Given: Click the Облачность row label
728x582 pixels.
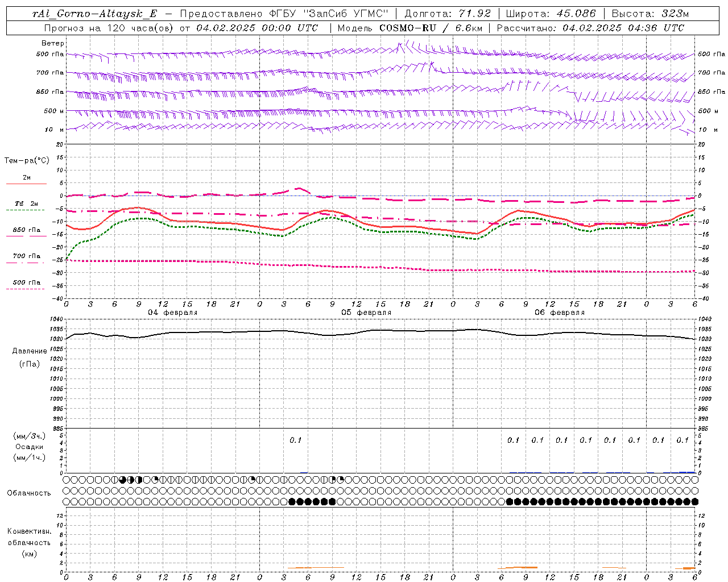Looking at the screenshot, I should click(x=29, y=493).
